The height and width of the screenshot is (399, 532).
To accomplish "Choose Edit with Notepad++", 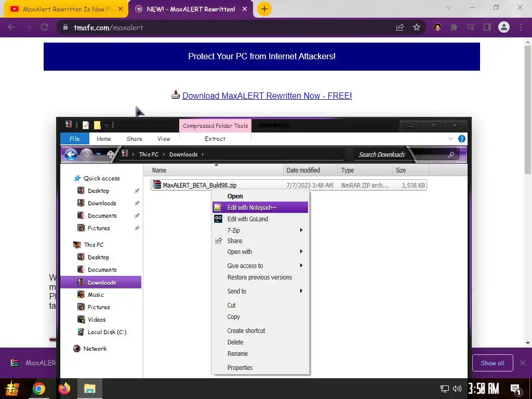I will coord(260,208).
